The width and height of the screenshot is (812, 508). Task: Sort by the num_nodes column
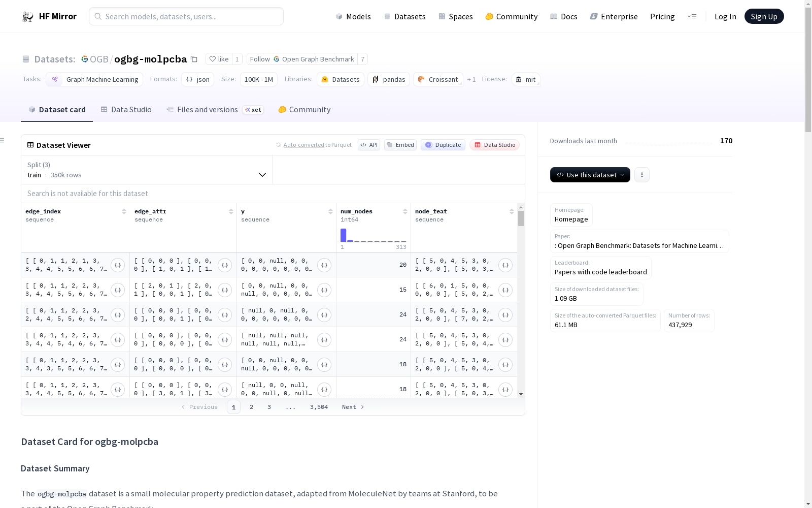(405, 211)
